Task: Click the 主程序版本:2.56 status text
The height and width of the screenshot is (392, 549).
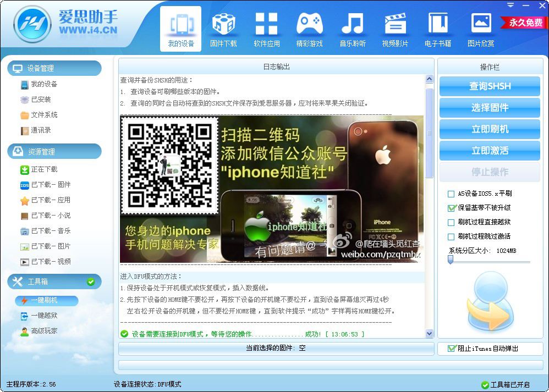Action: tap(31, 384)
